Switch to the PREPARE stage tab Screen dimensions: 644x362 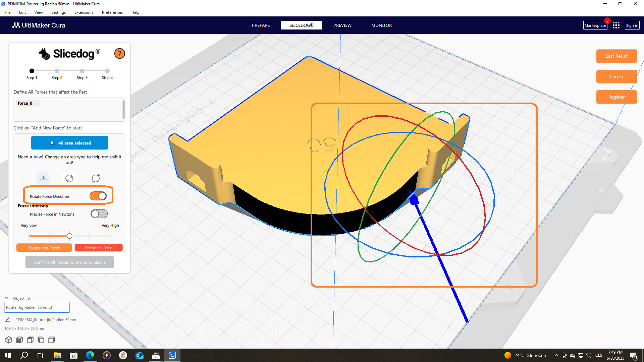(261, 25)
